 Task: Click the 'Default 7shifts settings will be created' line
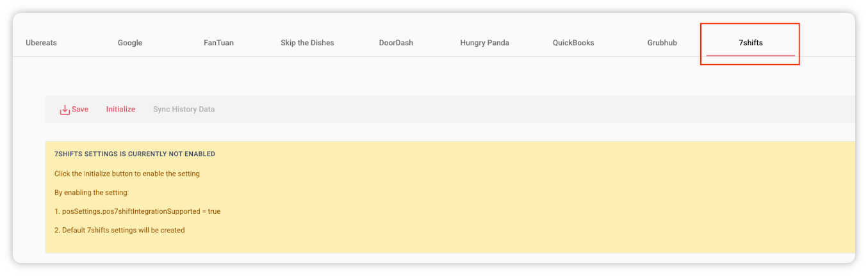[120, 231]
